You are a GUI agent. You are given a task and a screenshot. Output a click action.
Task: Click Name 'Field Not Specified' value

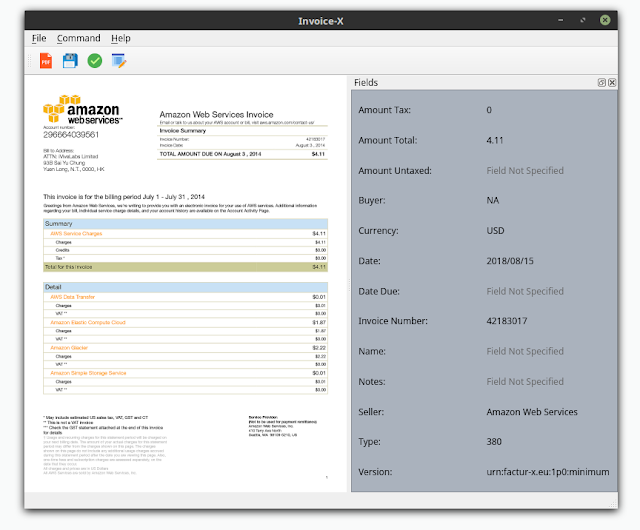point(525,351)
